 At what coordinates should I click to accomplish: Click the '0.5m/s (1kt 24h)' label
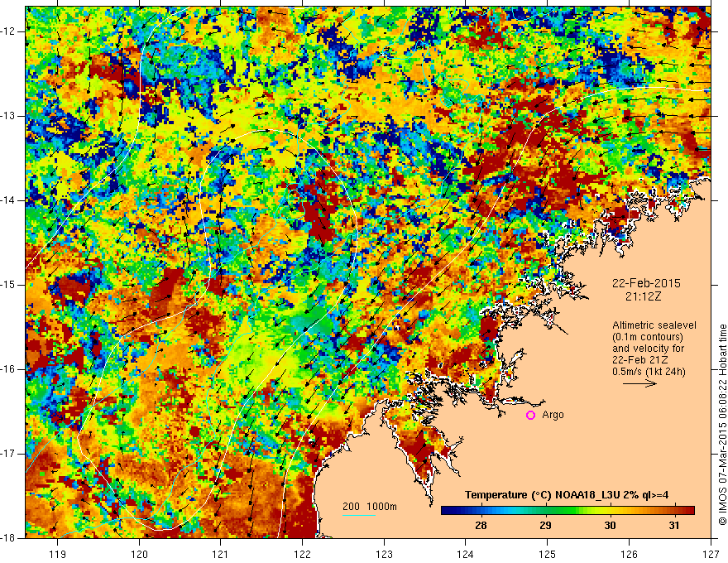coord(649,372)
